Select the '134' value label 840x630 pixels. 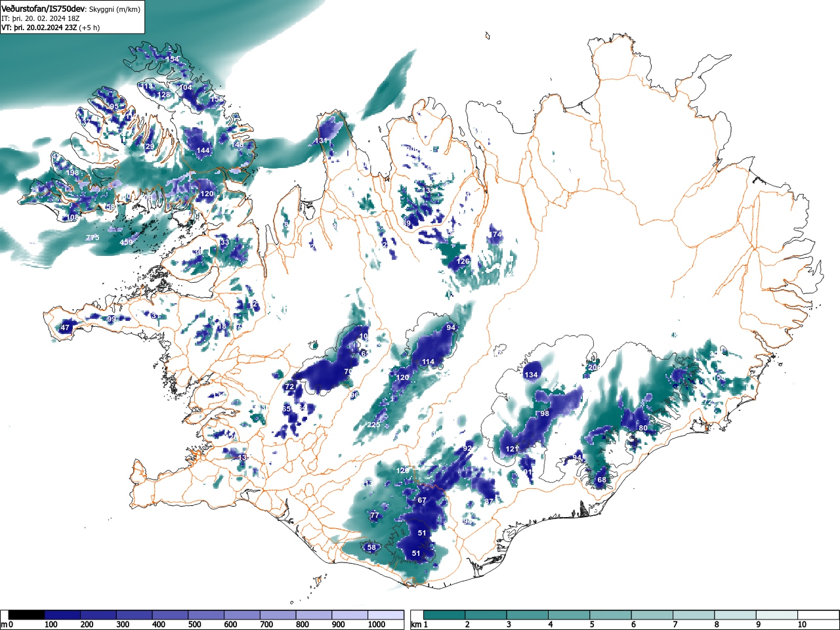pyautogui.click(x=531, y=375)
